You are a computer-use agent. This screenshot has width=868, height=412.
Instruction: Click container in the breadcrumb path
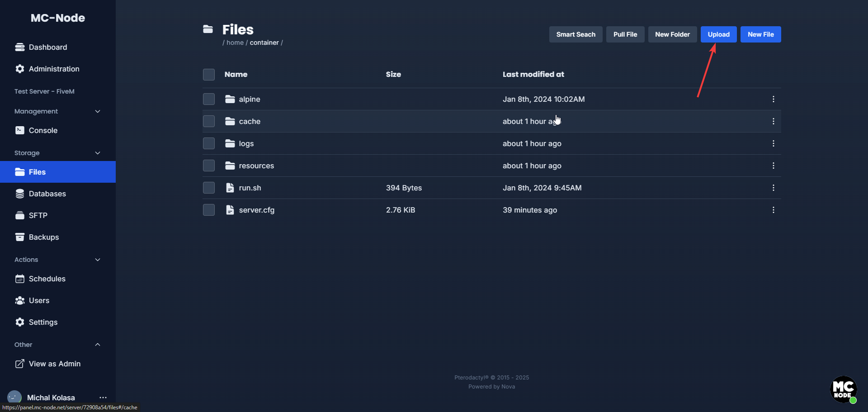pyautogui.click(x=264, y=43)
